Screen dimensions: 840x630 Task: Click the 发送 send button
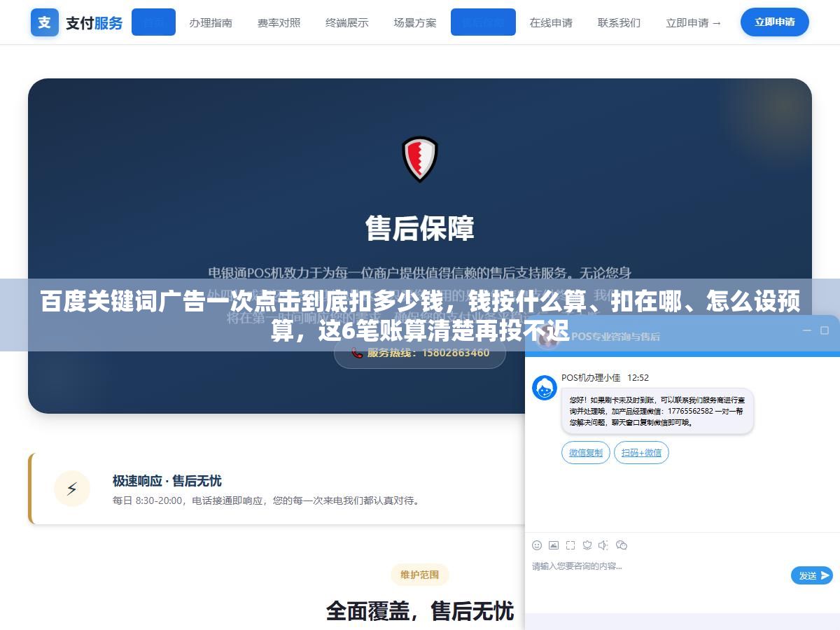point(812,575)
